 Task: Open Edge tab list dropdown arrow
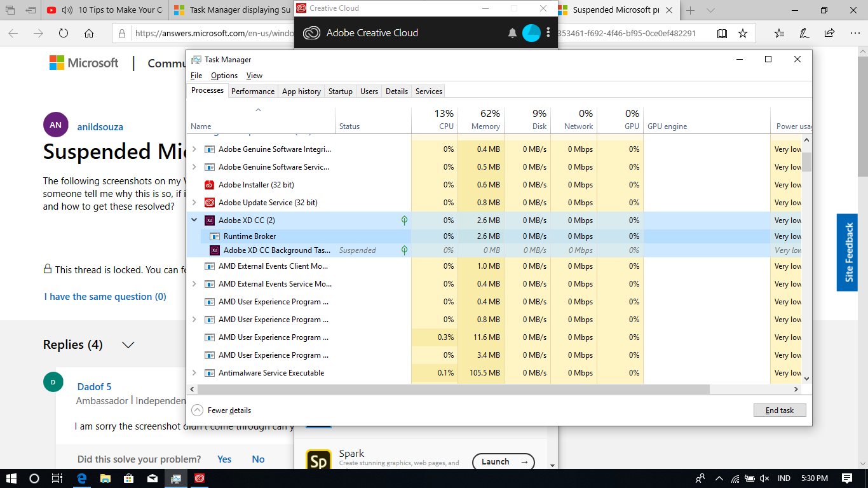710,10
